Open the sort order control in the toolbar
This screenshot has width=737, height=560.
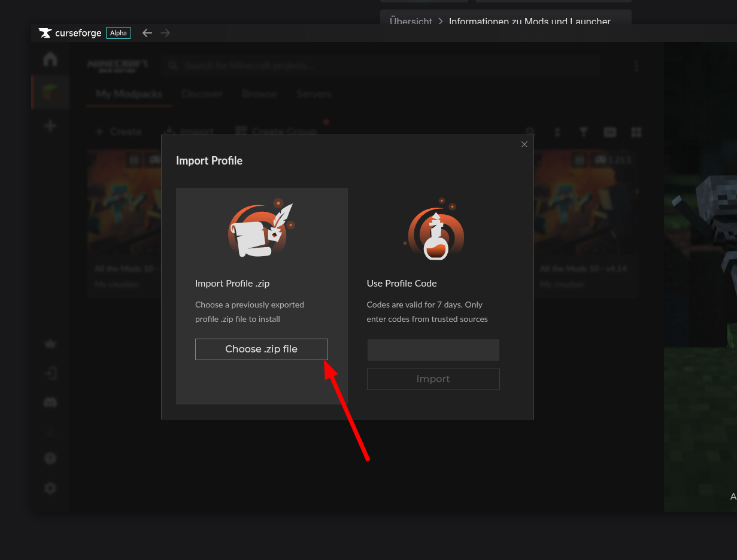coord(557,132)
